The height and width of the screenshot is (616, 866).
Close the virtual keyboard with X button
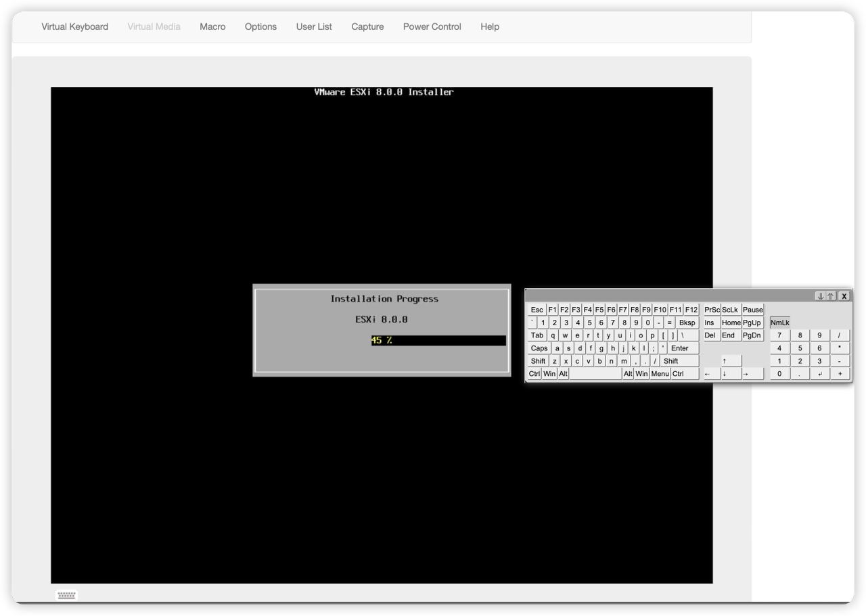844,296
